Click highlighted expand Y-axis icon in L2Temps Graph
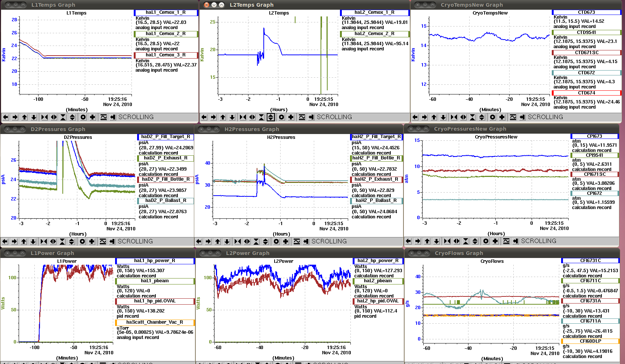Screen dimensions: 625x364 point(271,117)
